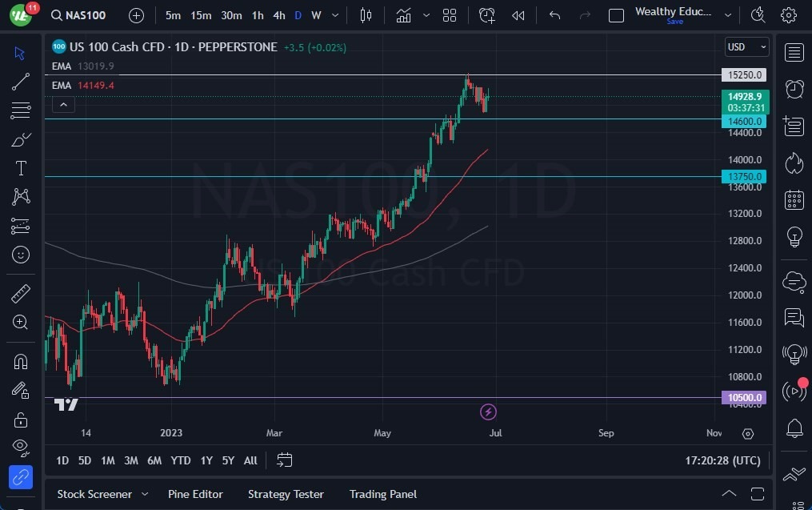Toggle magnet mode in the drawing toolbar
Image resolution: width=812 pixels, height=510 pixels.
20,361
